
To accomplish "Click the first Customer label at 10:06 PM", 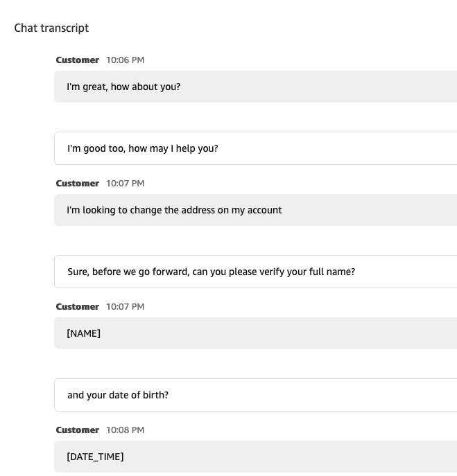I will point(78,60).
